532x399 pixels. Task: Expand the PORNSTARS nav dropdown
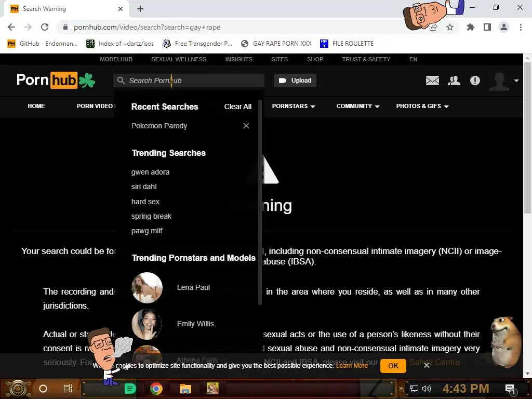pyautogui.click(x=294, y=106)
